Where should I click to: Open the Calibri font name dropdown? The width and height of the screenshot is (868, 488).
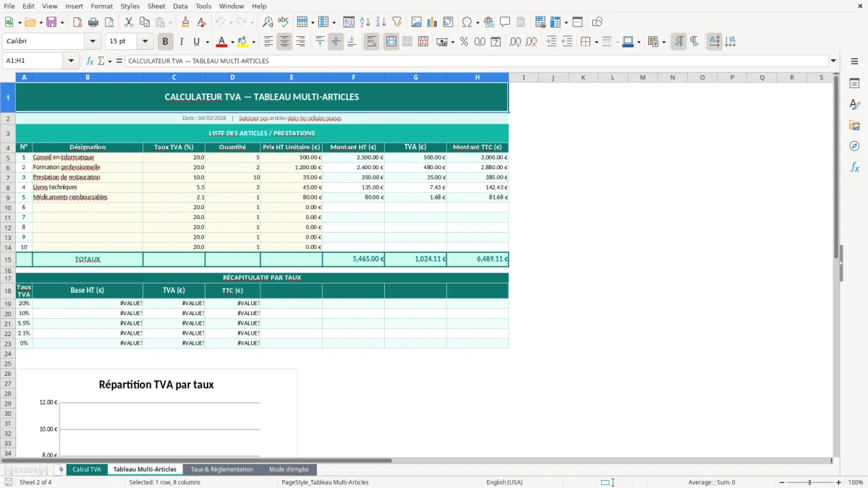(93, 42)
